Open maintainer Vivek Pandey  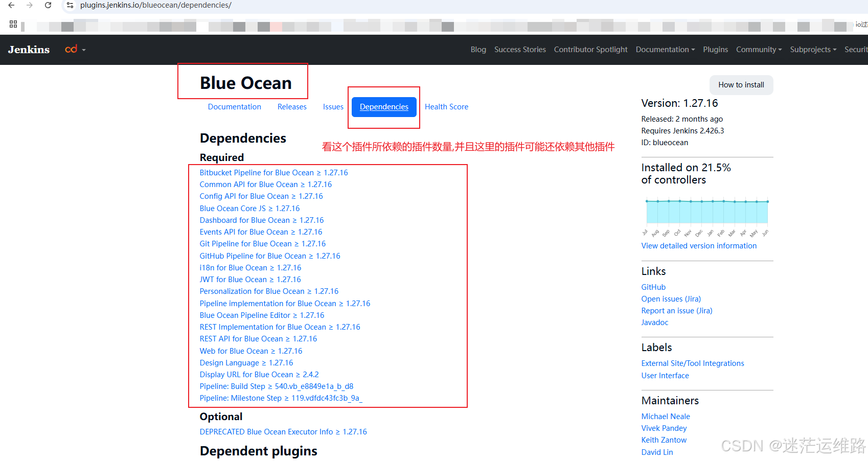click(x=664, y=428)
